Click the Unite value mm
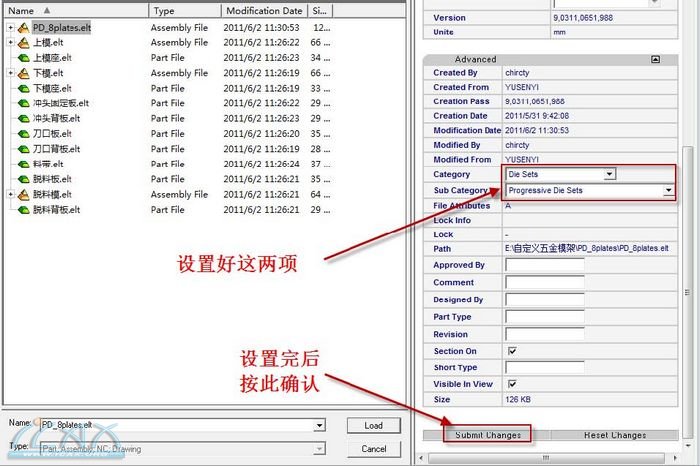700x466 pixels. [x=559, y=32]
